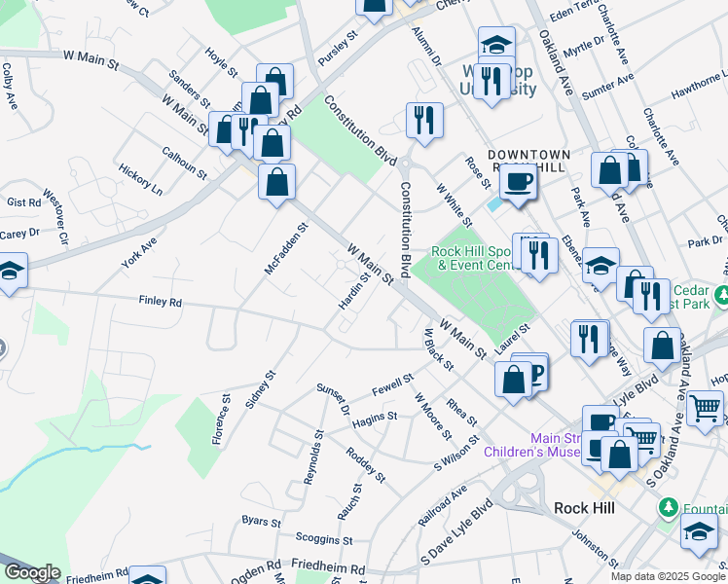Click the graduation cap marker below Fountain Park

(x=699, y=531)
